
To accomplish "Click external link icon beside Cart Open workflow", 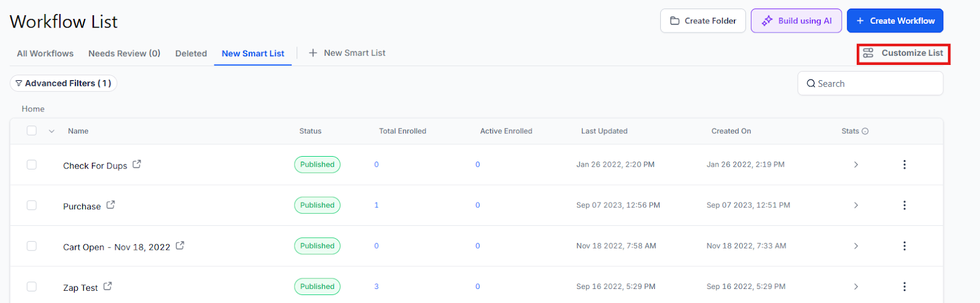I will point(180,245).
